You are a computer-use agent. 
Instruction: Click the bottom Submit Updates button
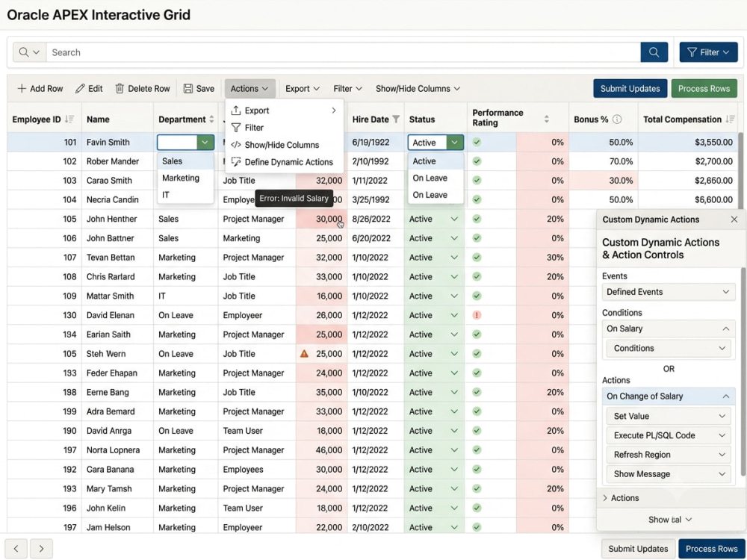pos(638,549)
